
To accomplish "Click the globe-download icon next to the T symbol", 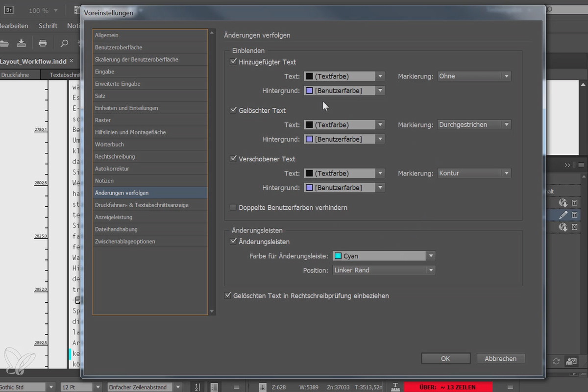I will [x=563, y=202].
